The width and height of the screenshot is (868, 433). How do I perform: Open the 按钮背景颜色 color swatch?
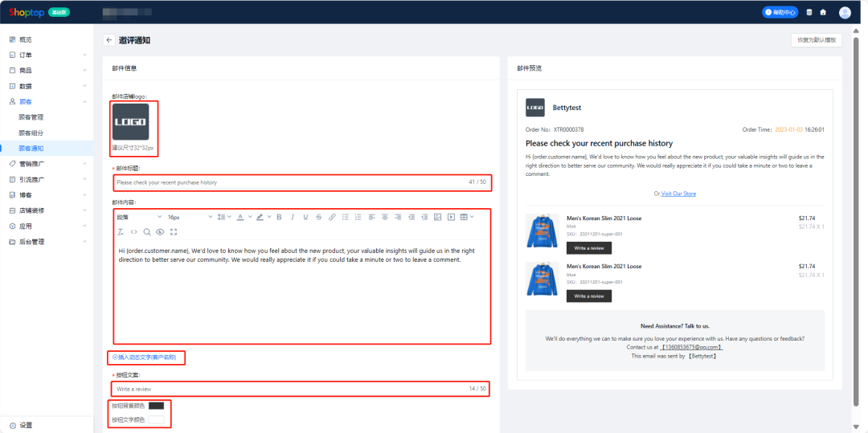click(156, 406)
